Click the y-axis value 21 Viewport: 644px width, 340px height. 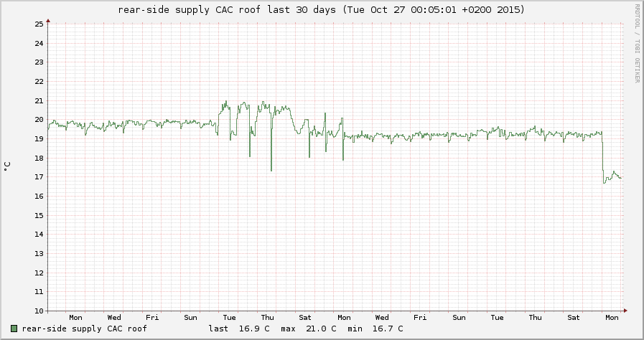coord(39,100)
